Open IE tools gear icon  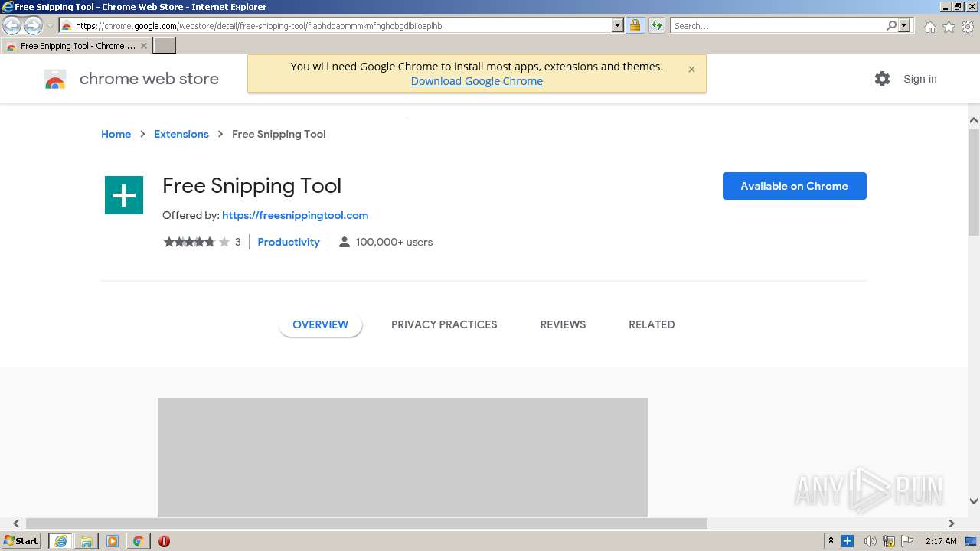point(968,27)
